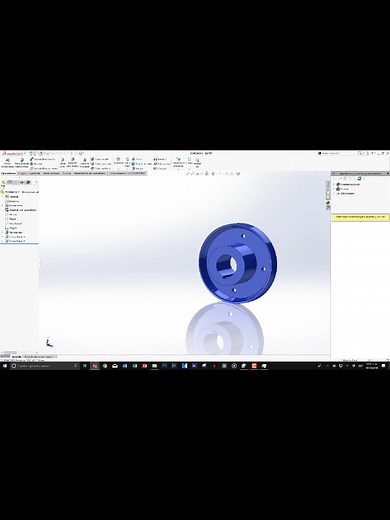Open the Windows Start menu
Viewport: 390px width, 520px height.
coord(5,366)
